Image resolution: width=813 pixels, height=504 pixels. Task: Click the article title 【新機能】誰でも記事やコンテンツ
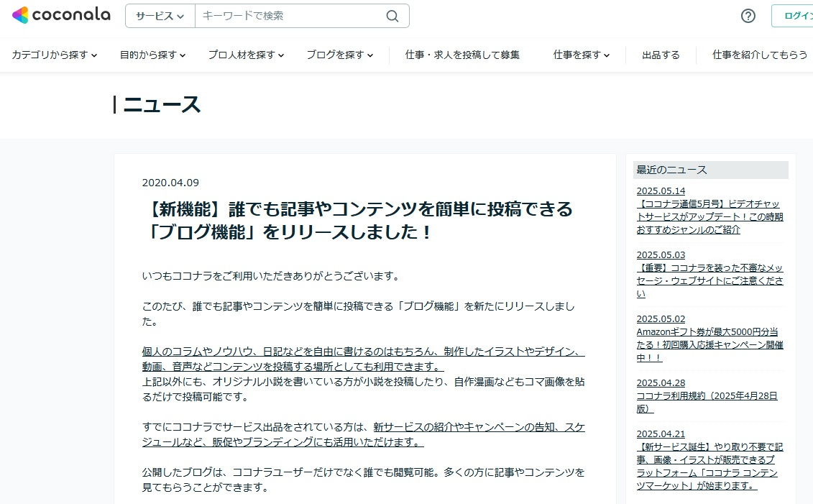coord(360,221)
